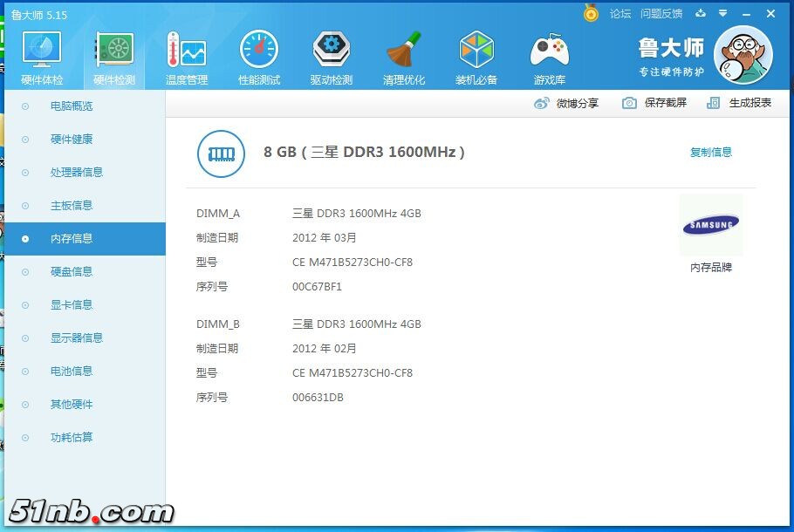Image resolution: width=794 pixels, height=532 pixels.
Task: Click 复制信息 to copy memory info
Action: [711, 151]
